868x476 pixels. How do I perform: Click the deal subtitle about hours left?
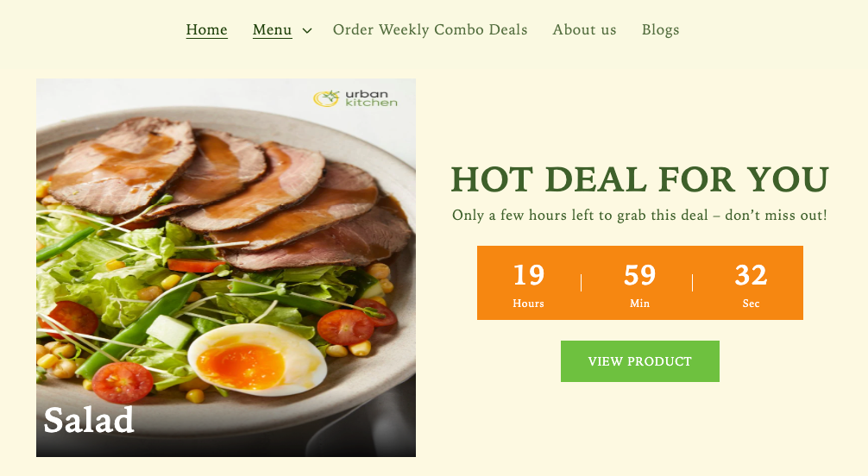(639, 216)
